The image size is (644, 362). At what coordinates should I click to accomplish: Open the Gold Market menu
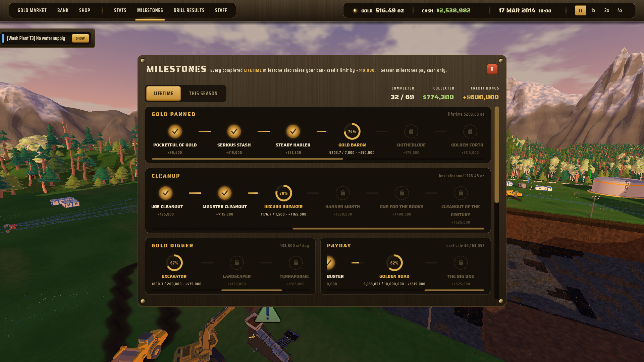coord(32,10)
